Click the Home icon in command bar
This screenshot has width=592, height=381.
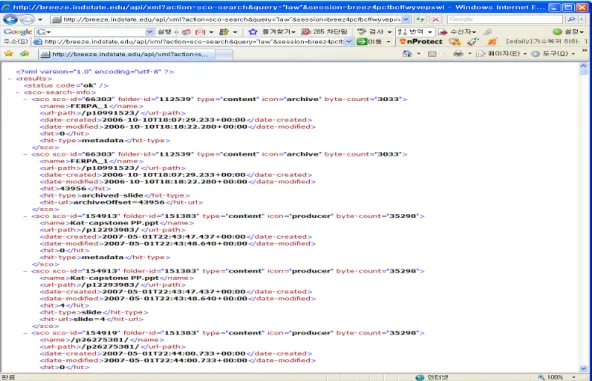tap(407, 54)
